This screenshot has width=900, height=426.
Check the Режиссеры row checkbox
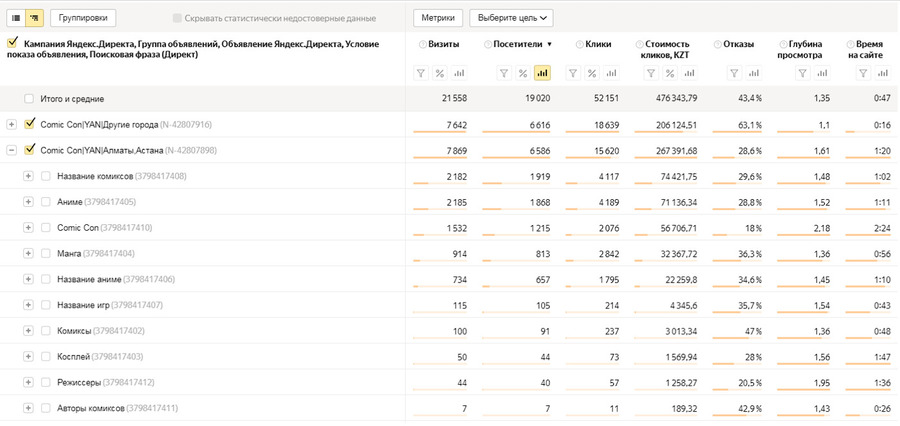click(x=46, y=382)
